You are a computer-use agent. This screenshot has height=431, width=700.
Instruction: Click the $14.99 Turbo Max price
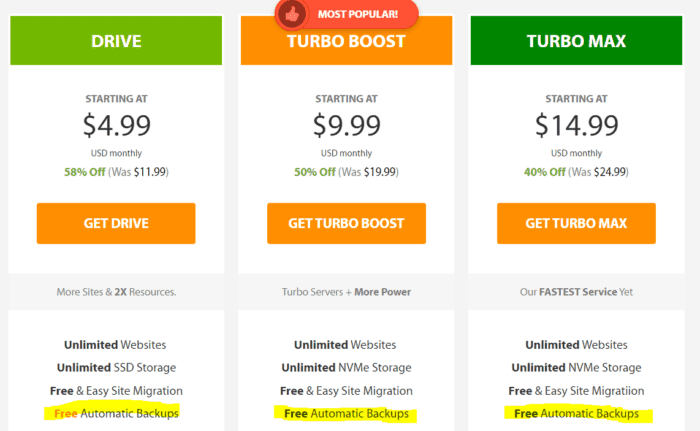pos(576,125)
